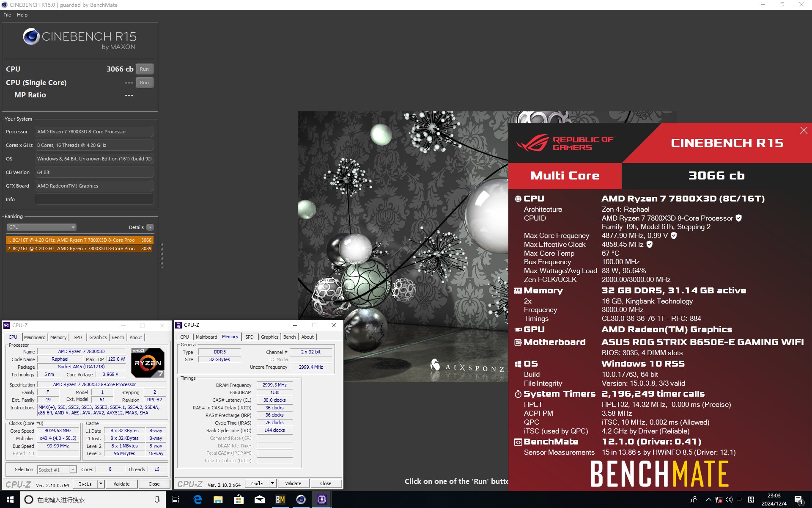Open File Explorer from the taskbar
Viewport: 812px width, 508px height.
tap(218, 500)
